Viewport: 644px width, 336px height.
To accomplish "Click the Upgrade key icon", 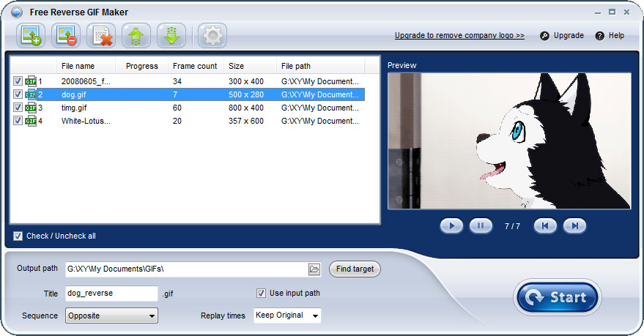I will [x=544, y=36].
